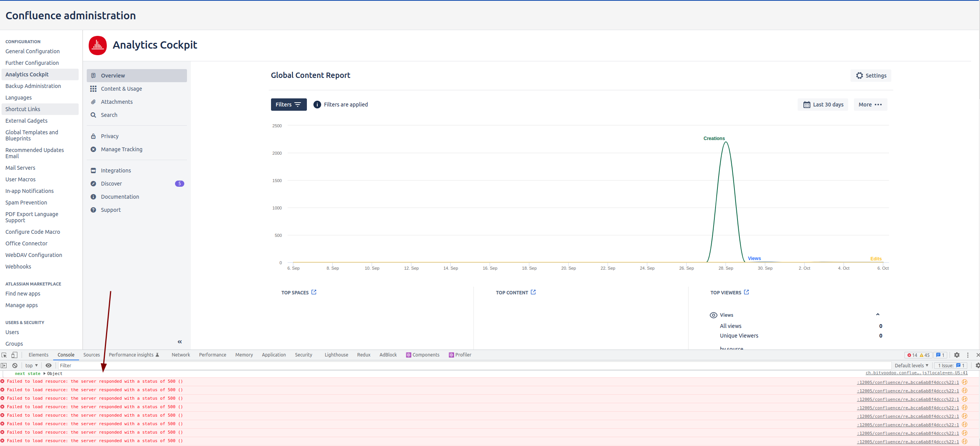Click the Last 30 days button
Viewport: 980px width, 446px height.
823,105
